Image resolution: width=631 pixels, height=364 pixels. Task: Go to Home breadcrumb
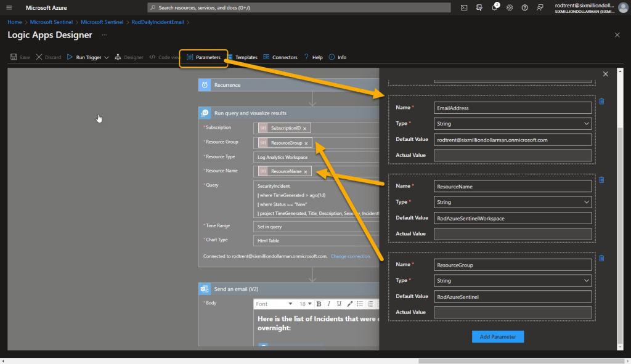click(15, 22)
